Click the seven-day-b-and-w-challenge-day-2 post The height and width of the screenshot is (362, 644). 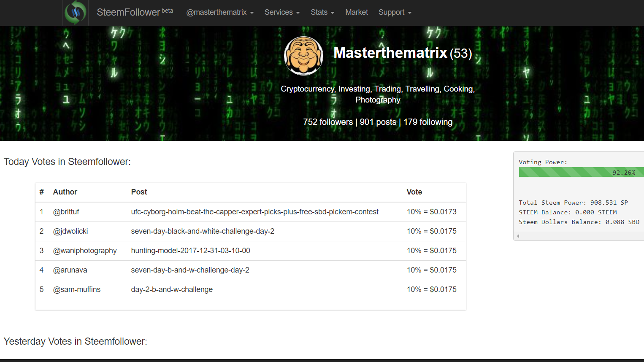(x=190, y=270)
